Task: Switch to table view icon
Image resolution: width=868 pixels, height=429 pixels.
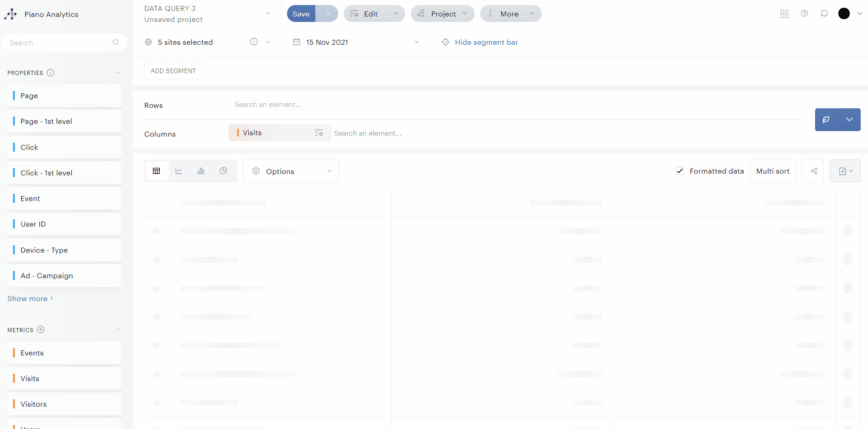Action: click(157, 171)
